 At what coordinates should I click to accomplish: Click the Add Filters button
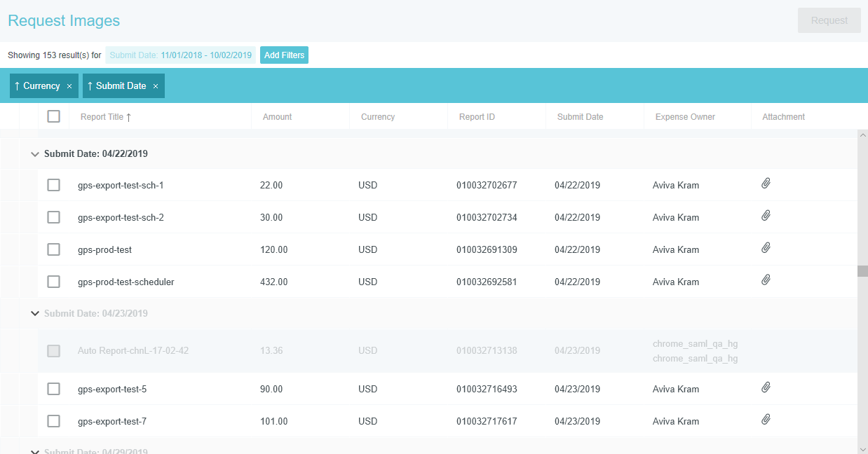pyautogui.click(x=284, y=55)
